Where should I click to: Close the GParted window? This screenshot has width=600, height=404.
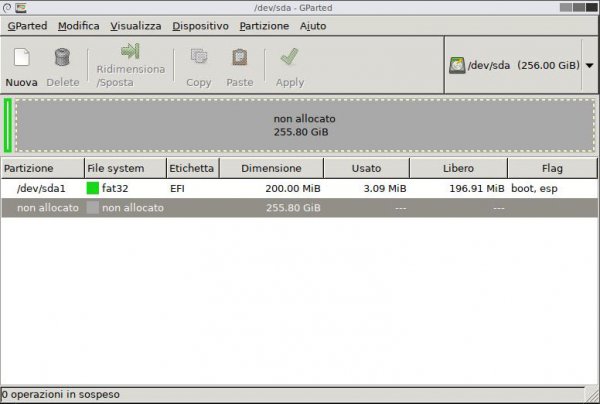(x=592, y=7)
